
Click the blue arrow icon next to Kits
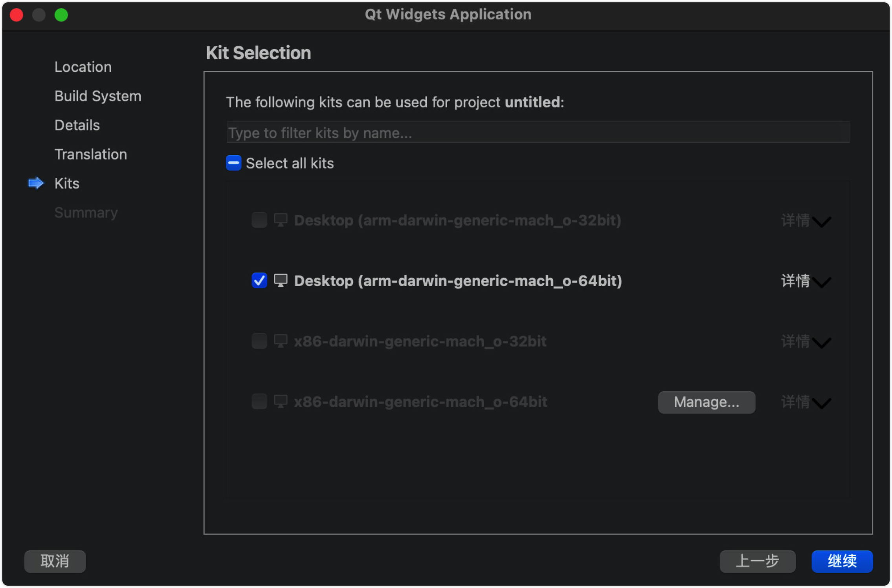[36, 183]
